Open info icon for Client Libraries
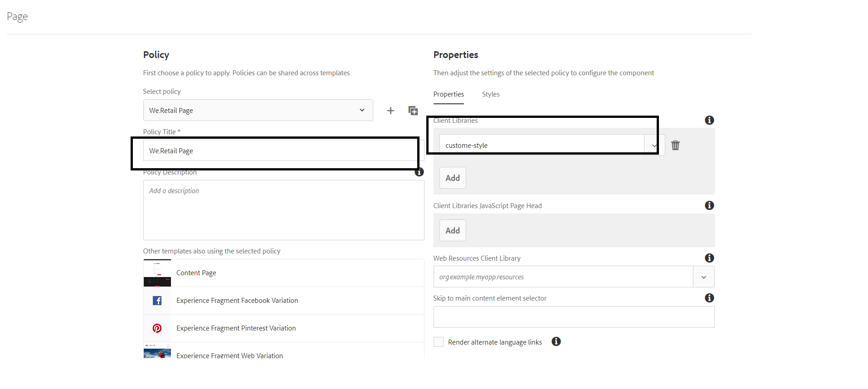Image resolution: width=868 pixels, height=389 pixels. click(709, 120)
